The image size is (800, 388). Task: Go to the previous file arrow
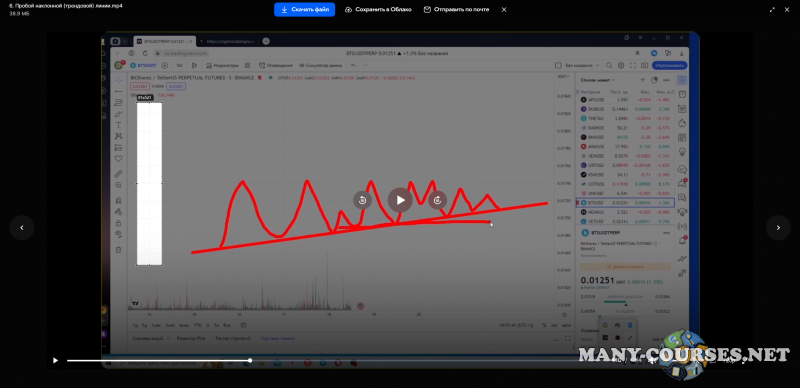pos(22,228)
